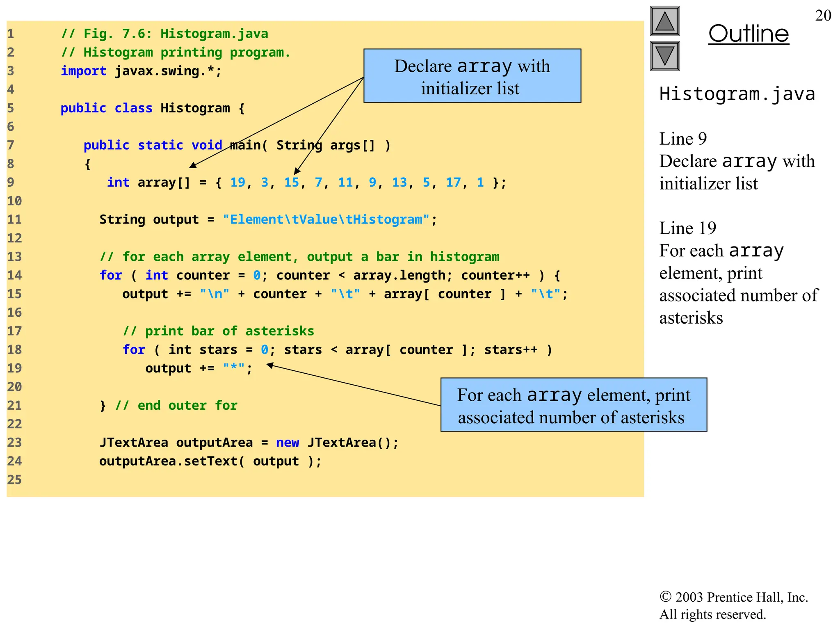This screenshot has height=630, width=840.
Task: Click slide page number 20
Action: point(822,16)
